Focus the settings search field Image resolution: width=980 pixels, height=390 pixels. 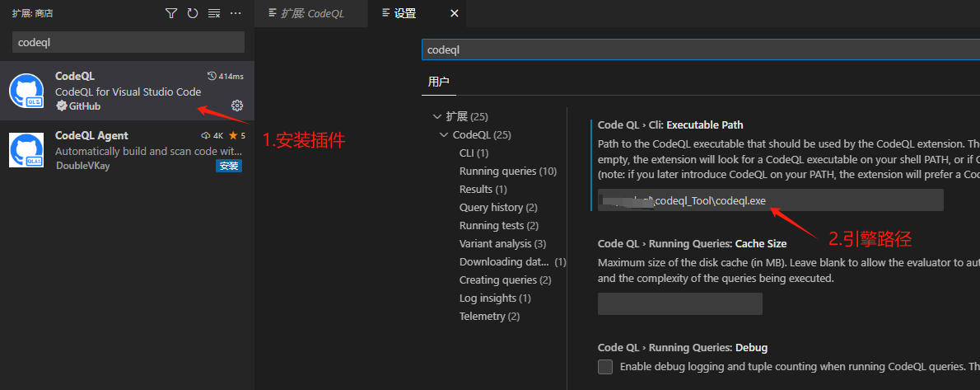click(701, 49)
